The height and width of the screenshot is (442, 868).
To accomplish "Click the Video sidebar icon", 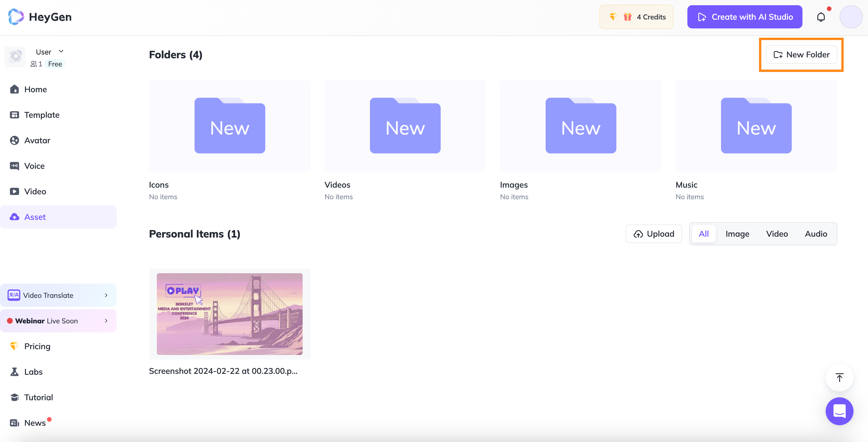I will coord(15,191).
